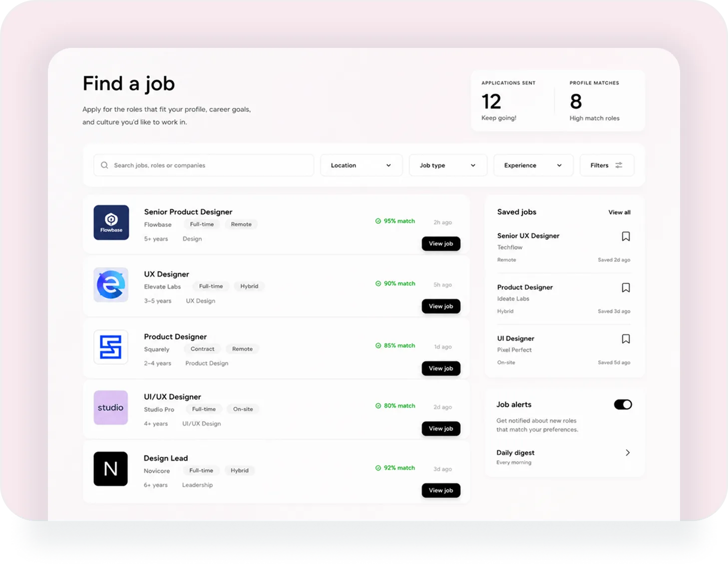This screenshot has height=569, width=728.
Task: View job for Product Designer at Squarely
Action: pos(441,369)
